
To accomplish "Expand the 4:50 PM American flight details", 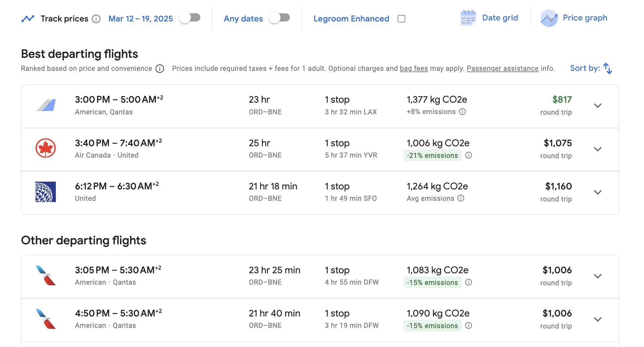I will [598, 320].
